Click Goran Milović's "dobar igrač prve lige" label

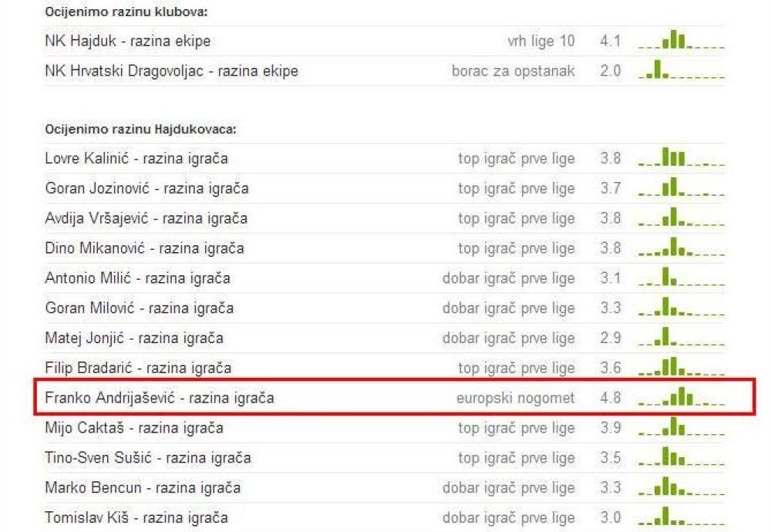pos(508,308)
